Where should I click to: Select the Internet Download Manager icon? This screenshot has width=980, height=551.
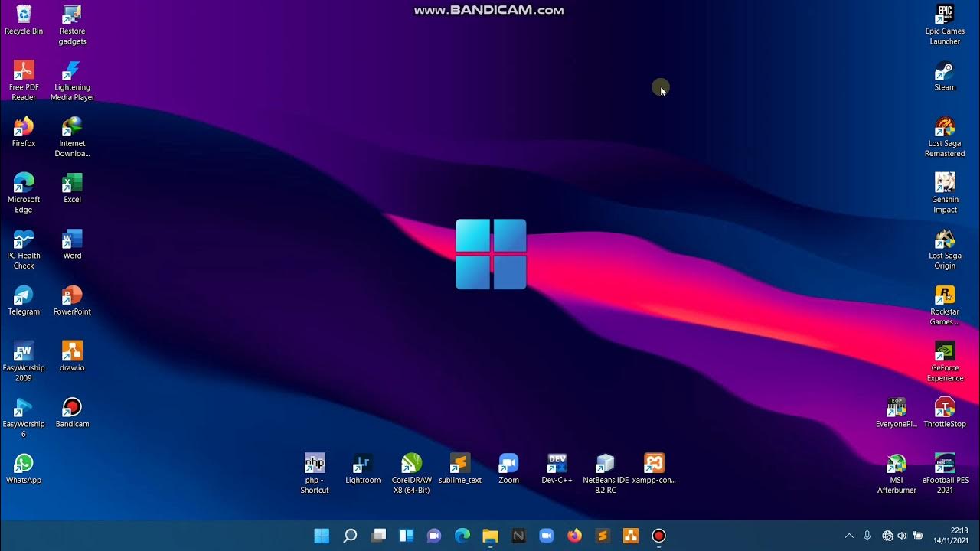(72, 137)
